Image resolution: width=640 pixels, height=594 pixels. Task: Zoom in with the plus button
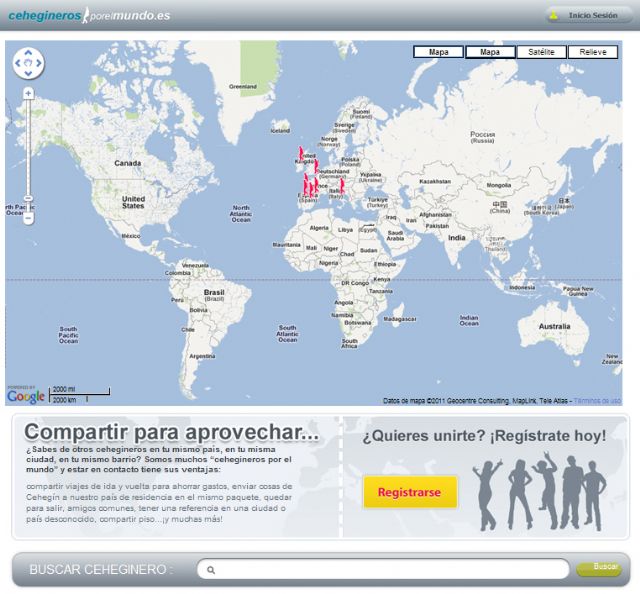click(28, 93)
